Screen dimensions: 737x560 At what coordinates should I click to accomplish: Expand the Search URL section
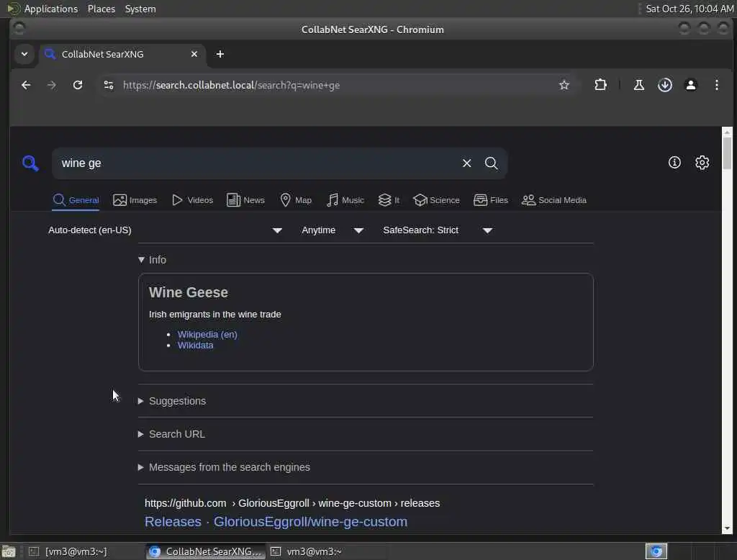click(171, 434)
